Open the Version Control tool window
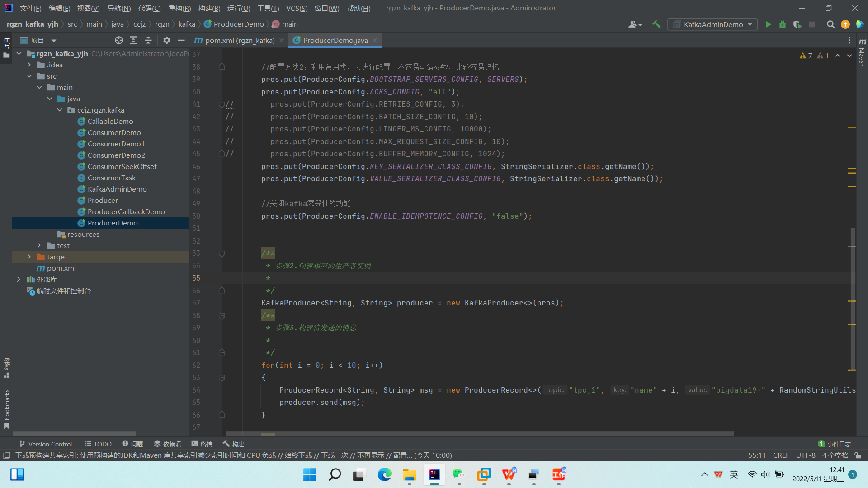The image size is (868, 488). 45,444
